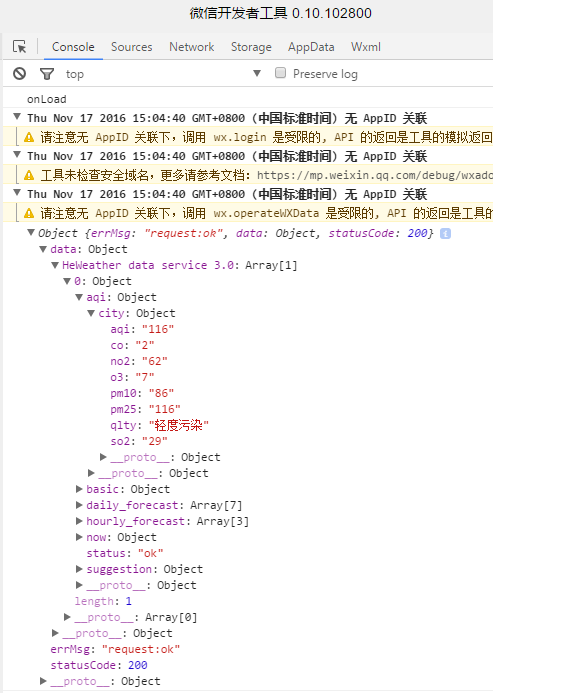Expand the suggestion: Object node
The image size is (574, 693).
pos(79,569)
